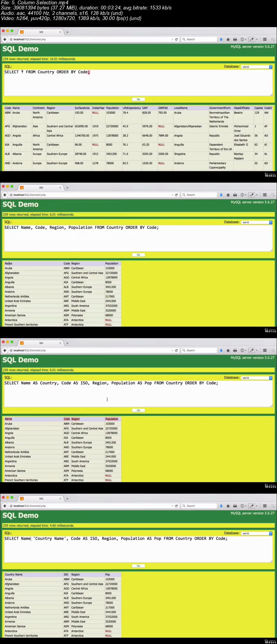The height and width of the screenshot is (644, 277).
Task: Click Go under 'SELECT * FROM Country' query
Action: [138, 99]
